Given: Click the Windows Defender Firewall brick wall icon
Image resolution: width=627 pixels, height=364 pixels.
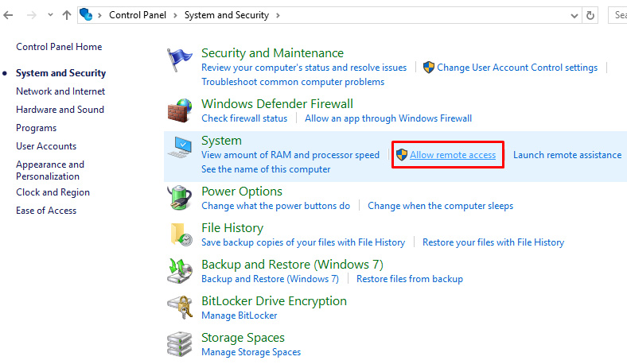Looking at the screenshot, I should [180, 110].
